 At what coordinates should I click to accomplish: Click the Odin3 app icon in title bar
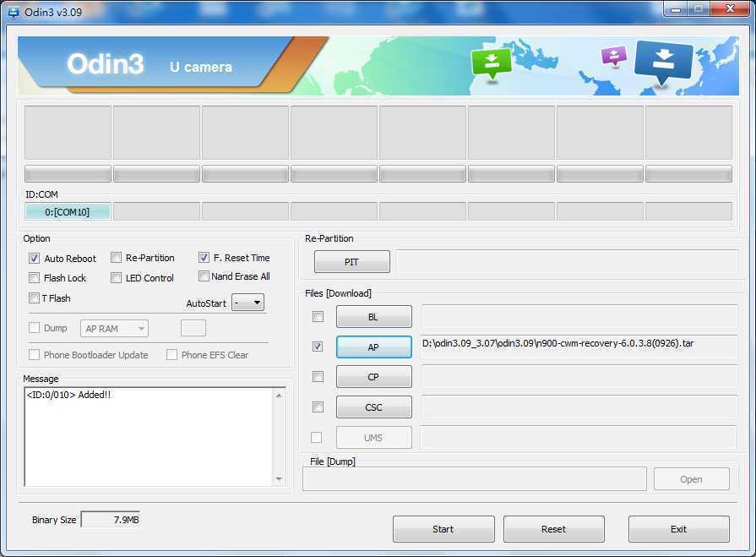tap(14, 12)
